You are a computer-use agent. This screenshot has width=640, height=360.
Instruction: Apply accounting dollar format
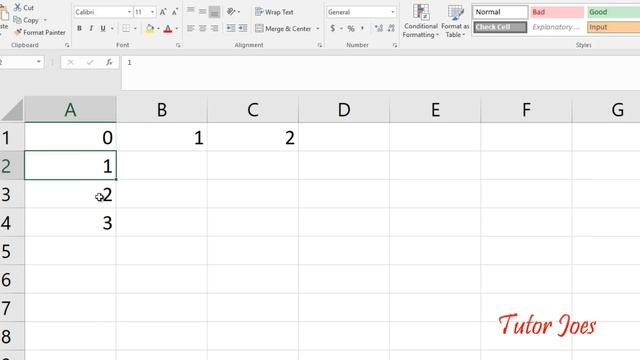click(x=333, y=28)
